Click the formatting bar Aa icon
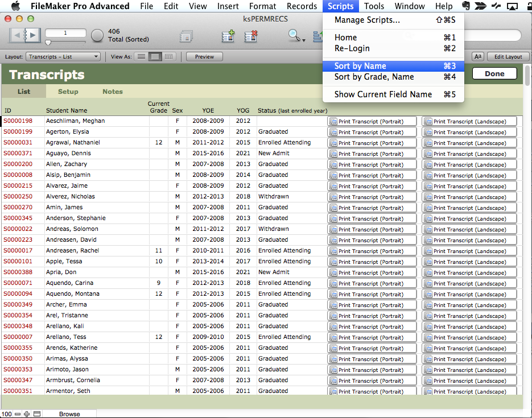Screen dimensions: 532x418 tap(477, 56)
